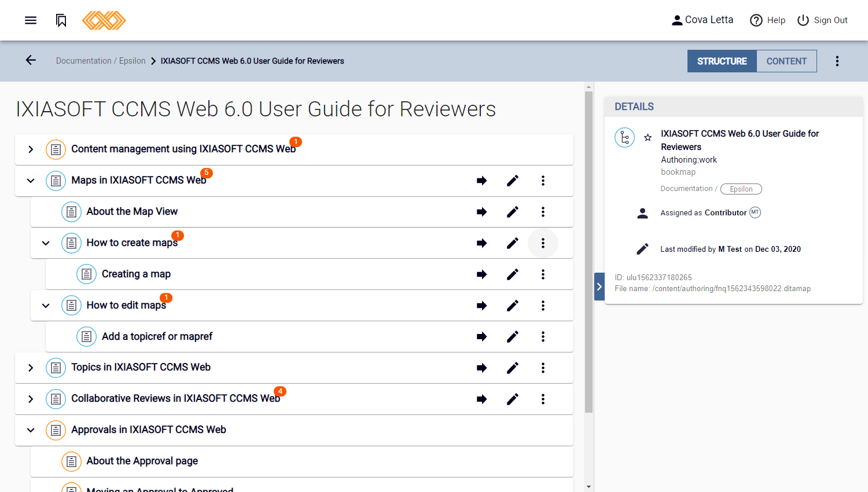The height and width of the screenshot is (492, 868).
Task: Open more options for How to edit maps
Action: coord(543,306)
